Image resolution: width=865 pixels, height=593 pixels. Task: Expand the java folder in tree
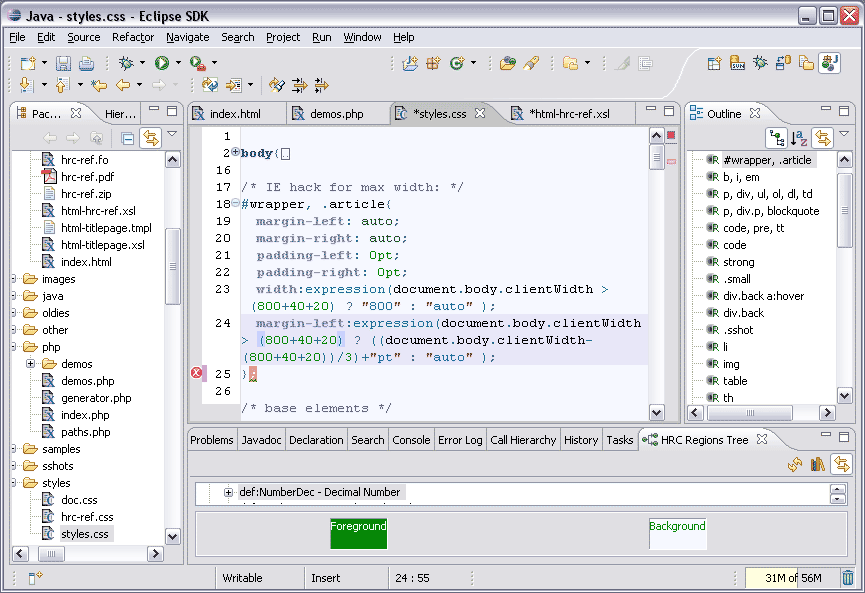point(14,296)
